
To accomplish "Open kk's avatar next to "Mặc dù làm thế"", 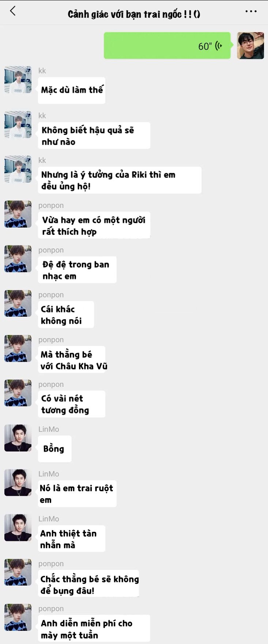I will (x=18, y=80).
